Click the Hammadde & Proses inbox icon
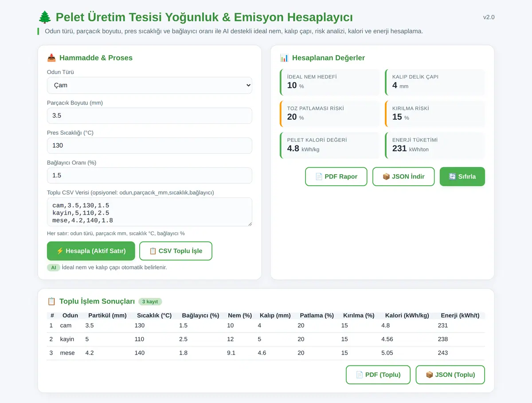The width and height of the screenshot is (532, 403). (51, 58)
